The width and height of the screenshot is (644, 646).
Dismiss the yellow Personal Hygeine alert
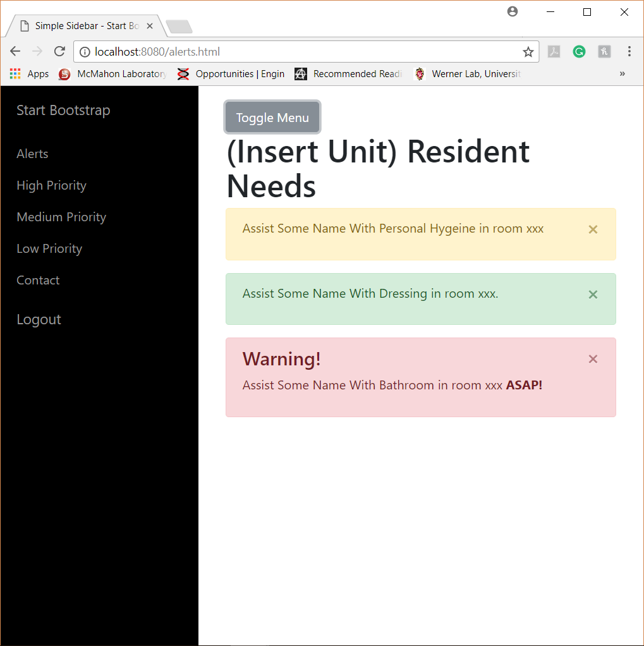coord(593,229)
